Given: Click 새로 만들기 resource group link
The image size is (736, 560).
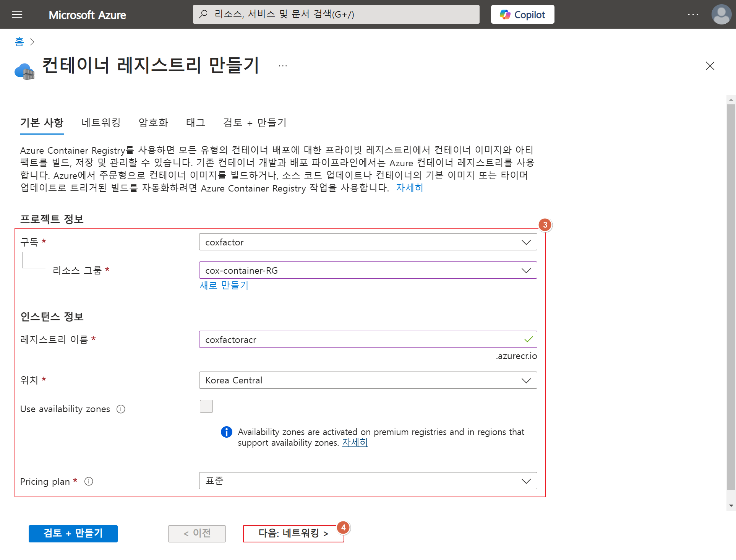Looking at the screenshot, I should pos(224,285).
